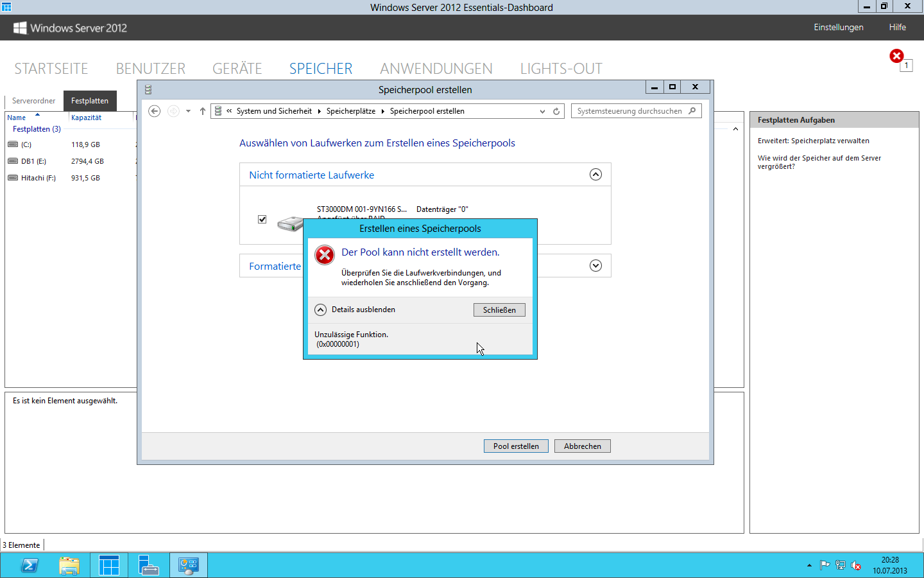This screenshot has height=578, width=924.
Task: Click the Schließen button in error dialog
Action: [499, 310]
